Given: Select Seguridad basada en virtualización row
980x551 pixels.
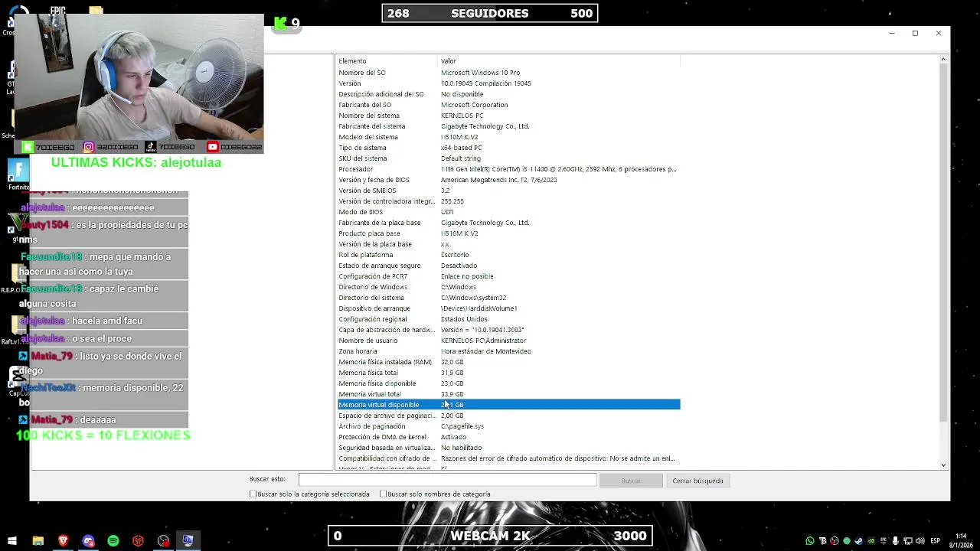Looking at the screenshot, I should click(508, 448).
